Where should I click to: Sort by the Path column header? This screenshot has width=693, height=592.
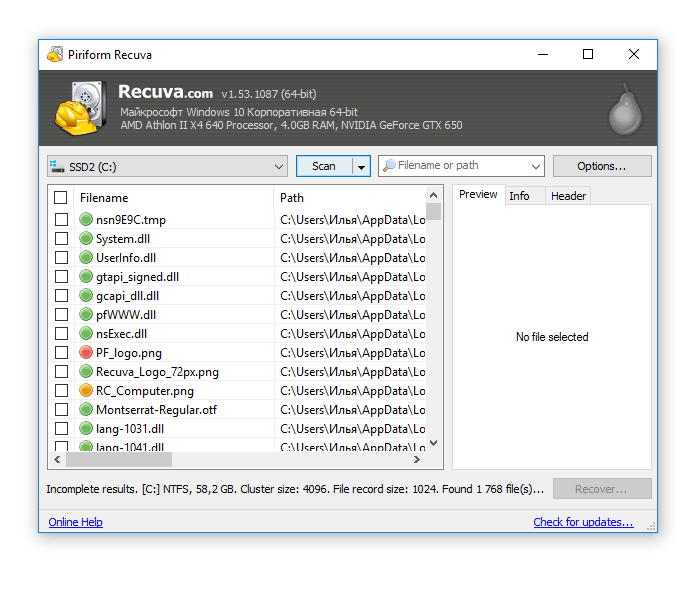point(349,198)
